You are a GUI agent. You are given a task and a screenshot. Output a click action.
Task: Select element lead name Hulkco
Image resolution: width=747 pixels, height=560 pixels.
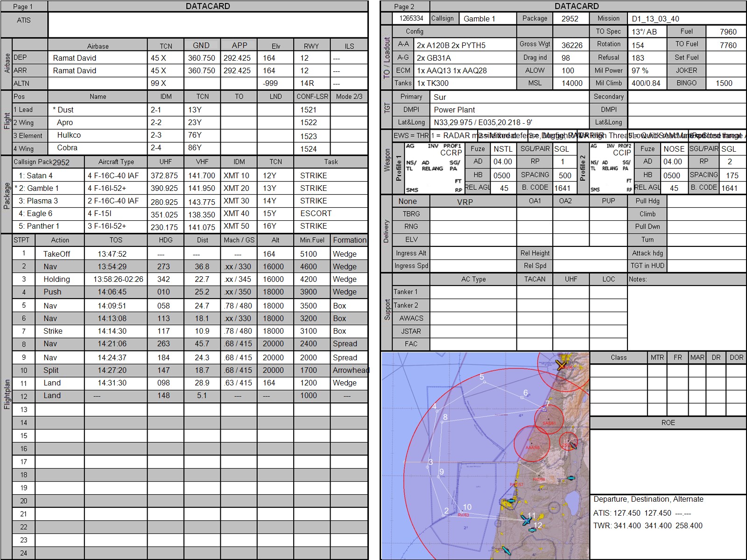(x=69, y=135)
